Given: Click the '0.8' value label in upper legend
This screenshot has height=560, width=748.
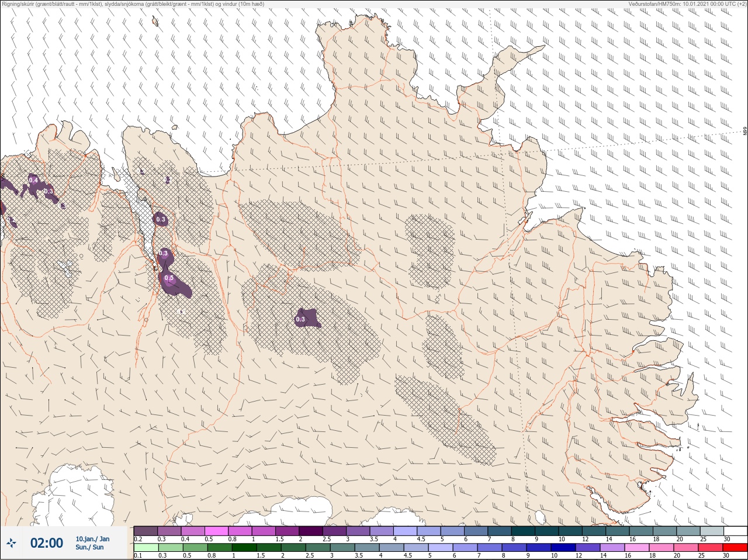Looking at the screenshot, I should click(233, 539).
